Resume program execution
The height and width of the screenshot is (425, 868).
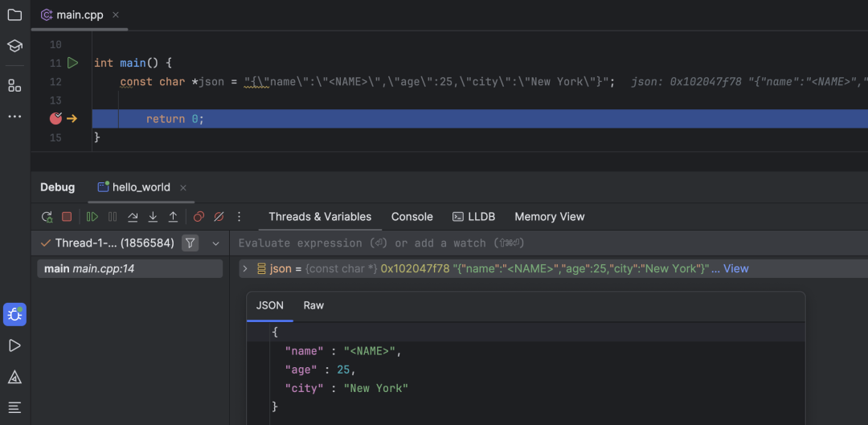point(92,217)
